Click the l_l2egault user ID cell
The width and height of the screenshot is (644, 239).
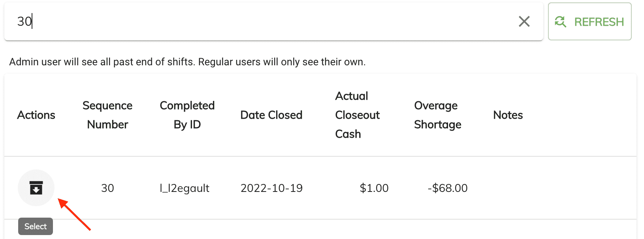point(185,188)
